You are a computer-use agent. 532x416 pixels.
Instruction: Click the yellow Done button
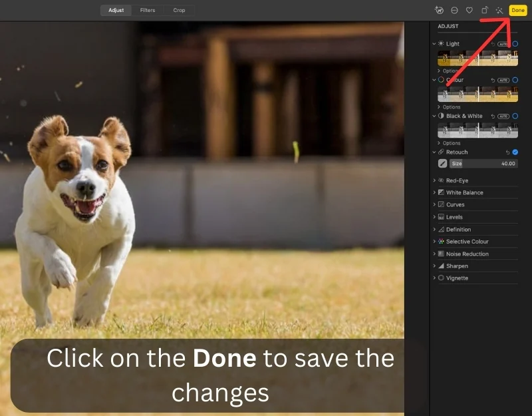(x=518, y=10)
